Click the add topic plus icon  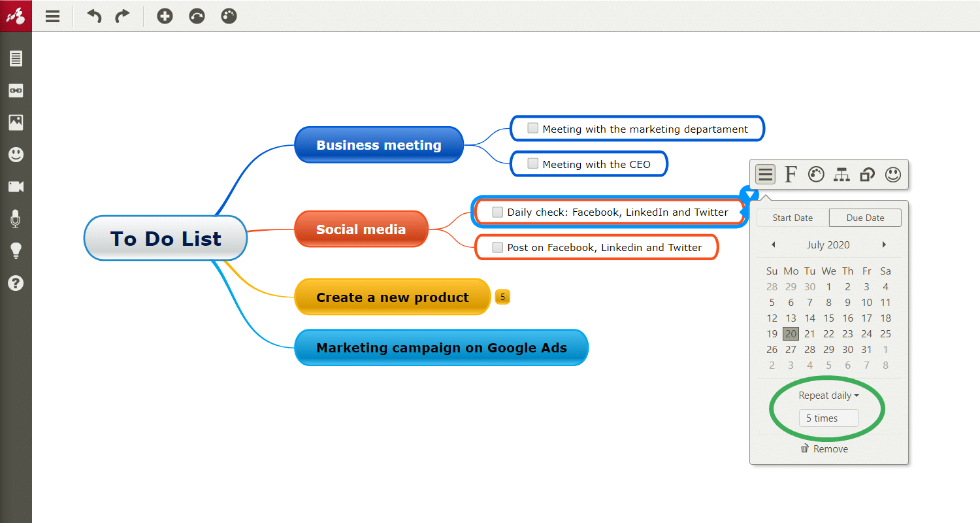165,16
